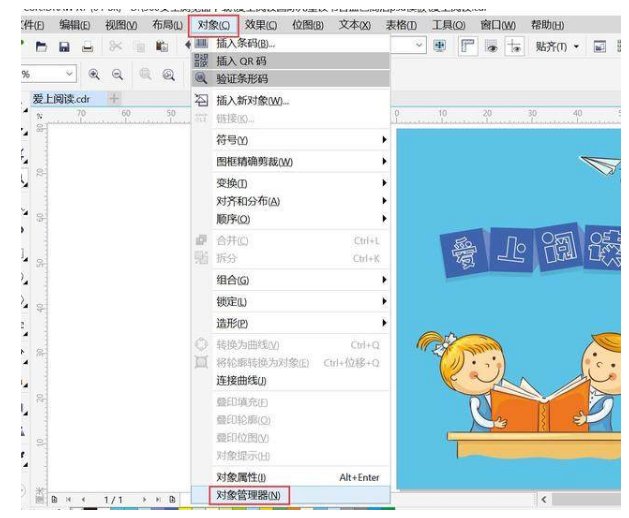Screen dimensions: 629x518
Task: Expand the 顺序(O) submenu
Action: (x=291, y=219)
